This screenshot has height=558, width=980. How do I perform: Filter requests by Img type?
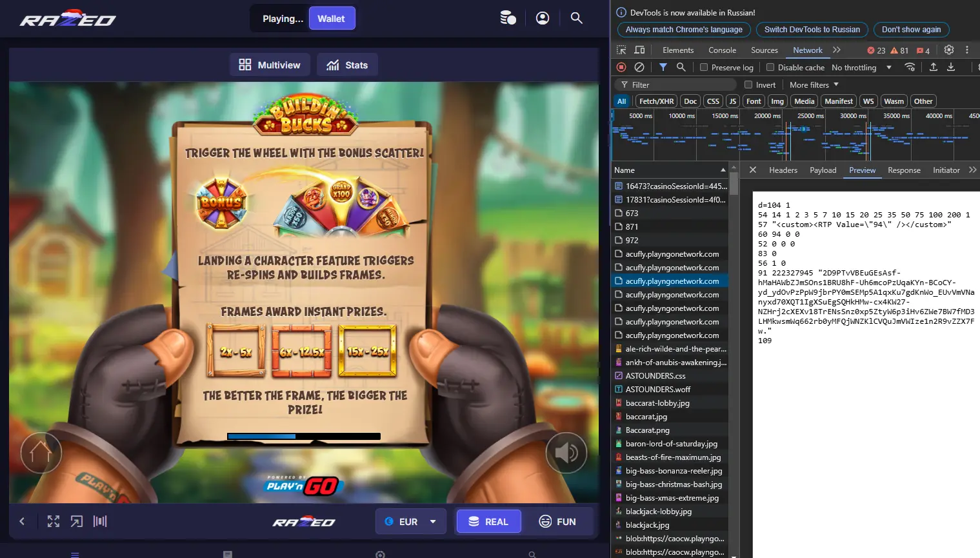click(x=777, y=101)
